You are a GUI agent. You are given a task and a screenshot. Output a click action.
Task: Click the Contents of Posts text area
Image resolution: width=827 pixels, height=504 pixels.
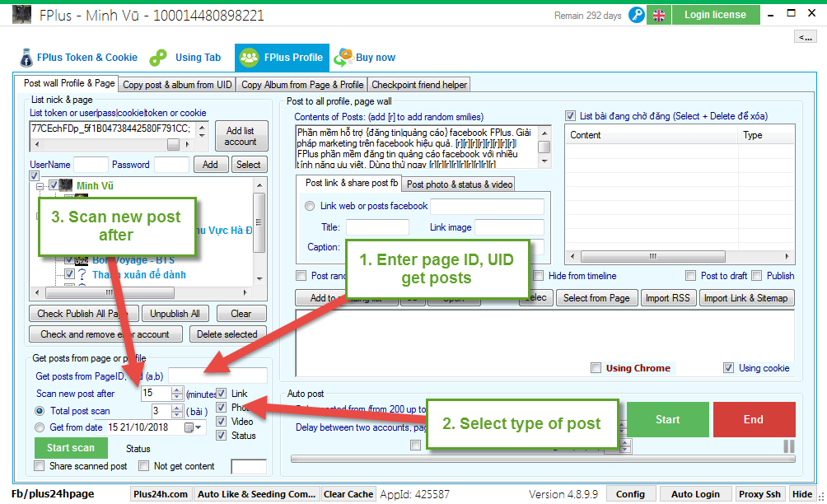417,147
